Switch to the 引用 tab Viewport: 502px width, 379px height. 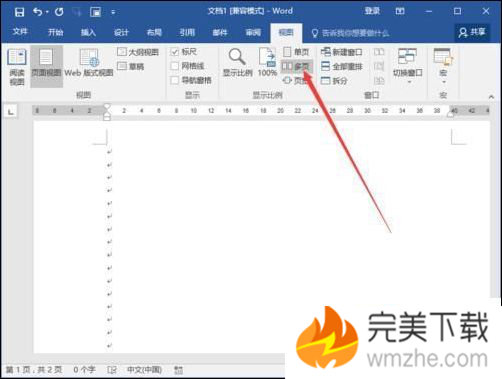(187, 32)
